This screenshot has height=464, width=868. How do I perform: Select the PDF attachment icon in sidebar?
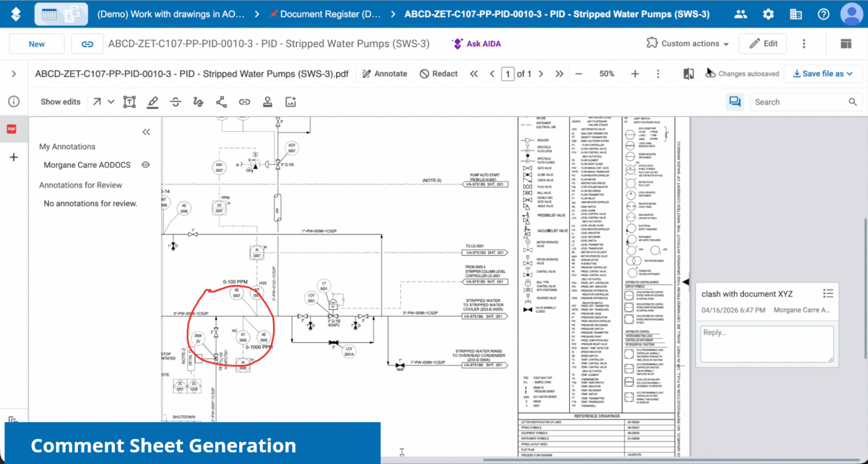tap(12, 129)
